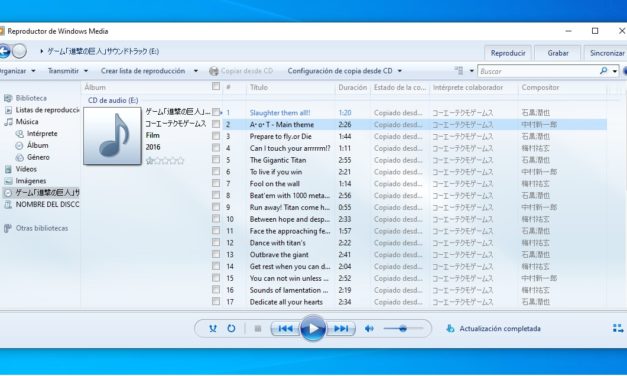Select Música in the sidebar
The height and width of the screenshot is (376, 627).
pyautogui.click(x=27, y=122)
